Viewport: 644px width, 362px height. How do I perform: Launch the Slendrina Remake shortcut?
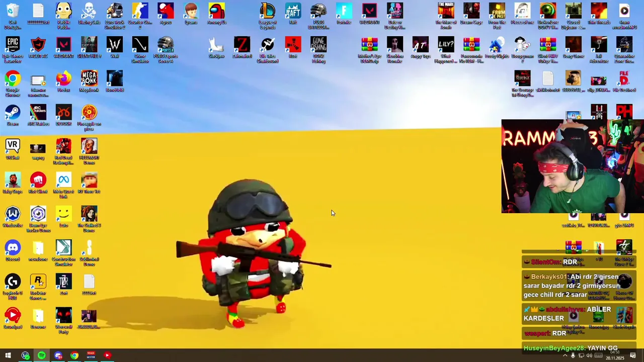point(395,49)
